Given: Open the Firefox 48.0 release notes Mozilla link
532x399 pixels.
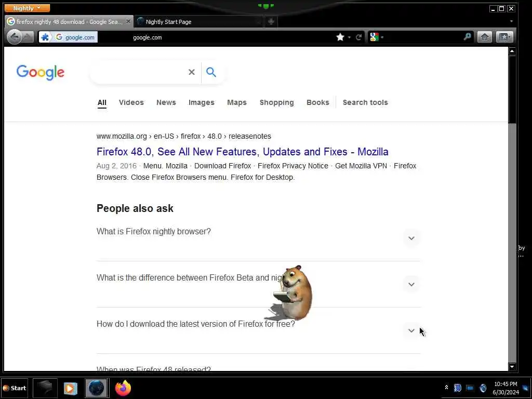Looking at the screenshot, I should click(242, 152).
